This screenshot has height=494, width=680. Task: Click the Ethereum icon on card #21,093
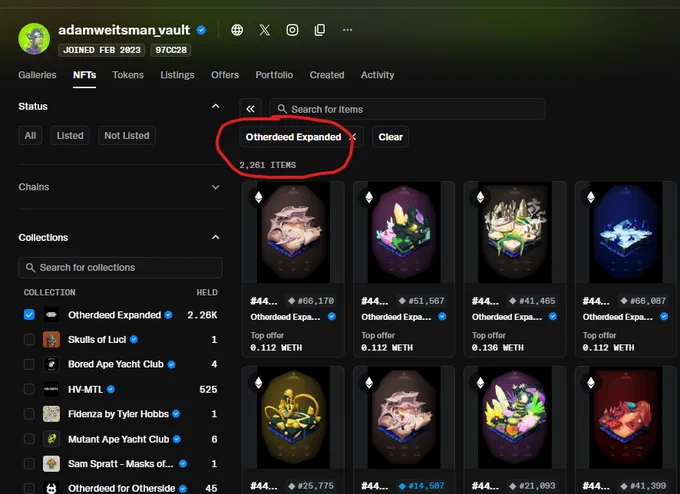[x=480, y=383]
